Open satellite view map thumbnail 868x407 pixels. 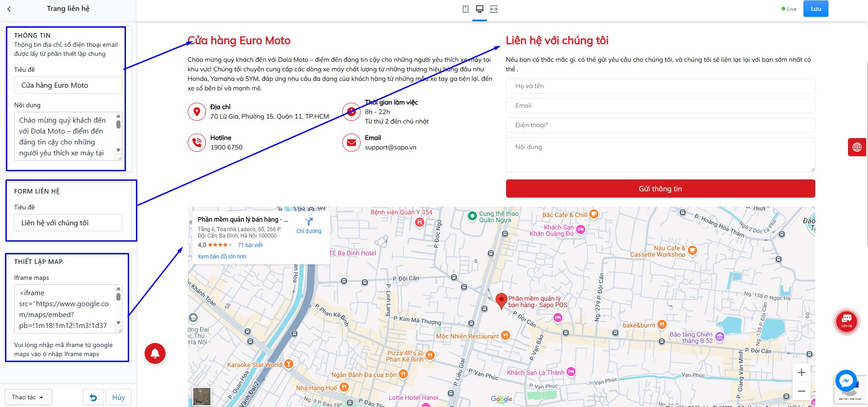click(202, 397)
